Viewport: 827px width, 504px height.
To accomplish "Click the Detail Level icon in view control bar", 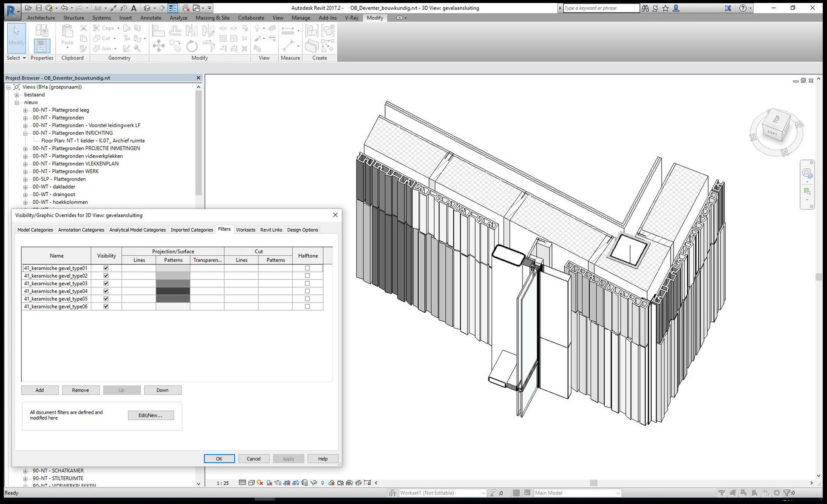I will coord(242,482).
